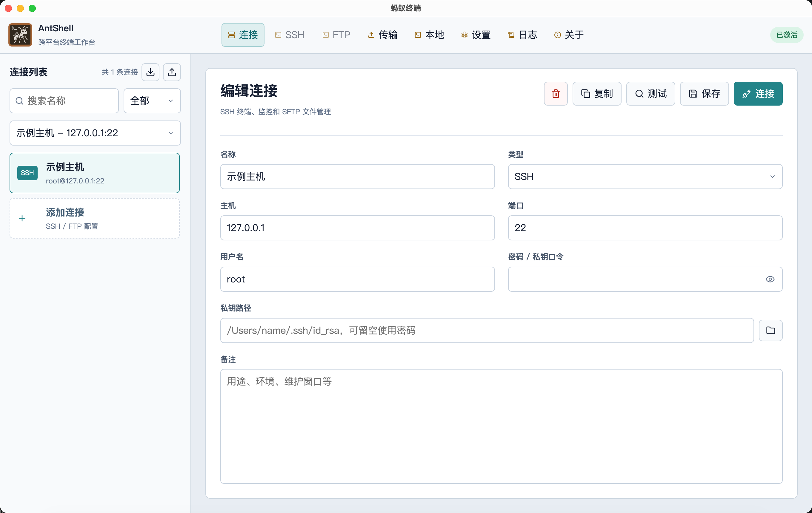Click the 测试 button
812x513 pixels.
pyautogui.click(x=650, y=94)
